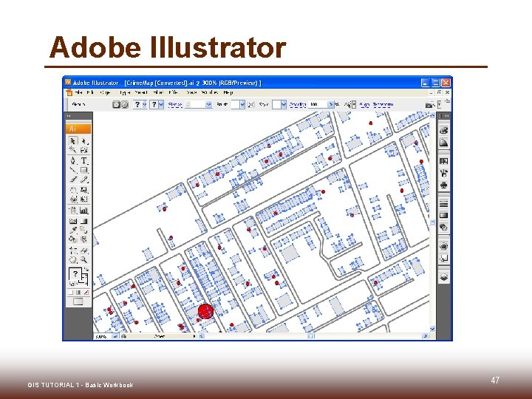This screenshot has height=399, width=532.
Task: Select the Pencil tool
Action: (83, 179)
